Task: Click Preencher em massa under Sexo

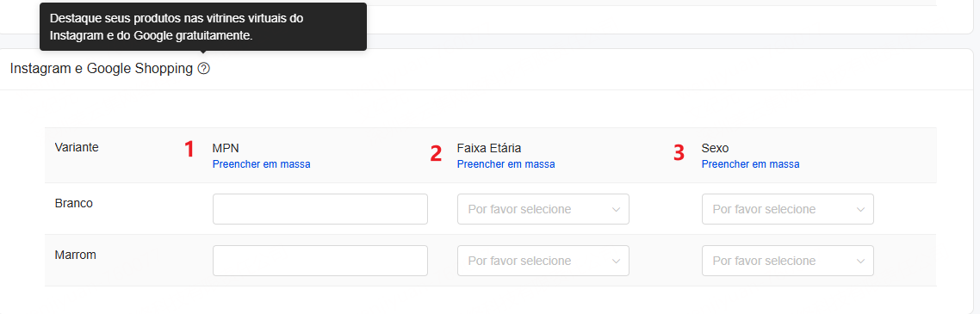Action: pos(750,164)
